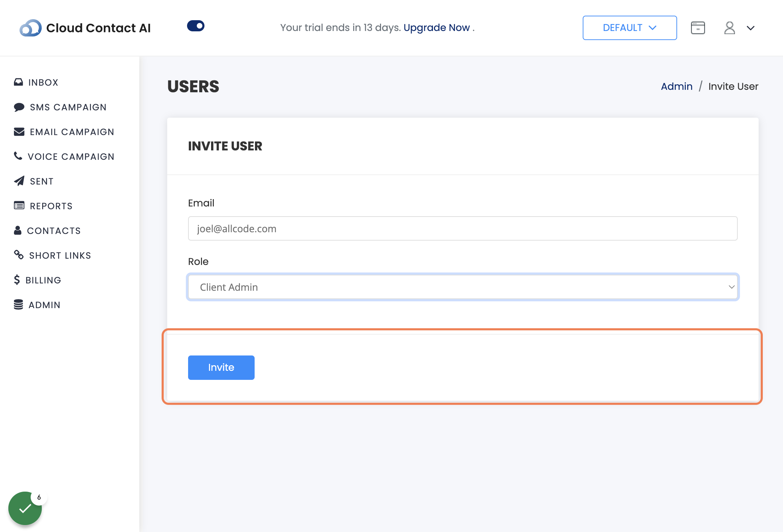Click the Short Links chain icon
The image size is (783, 532).
[19, 255]
